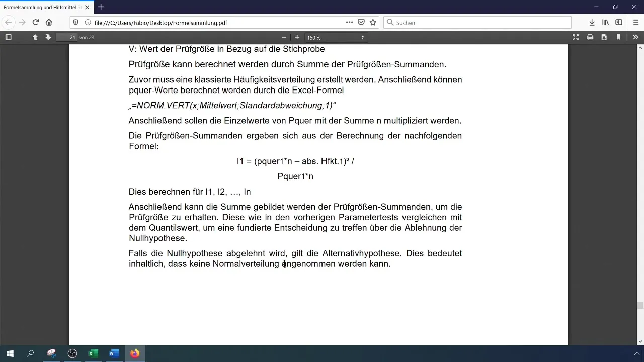Image resolution: width=644 pixels, height=362 pixels.
Task: Open OBS Studio from taskbar
Action: click(x=72, y=353)
